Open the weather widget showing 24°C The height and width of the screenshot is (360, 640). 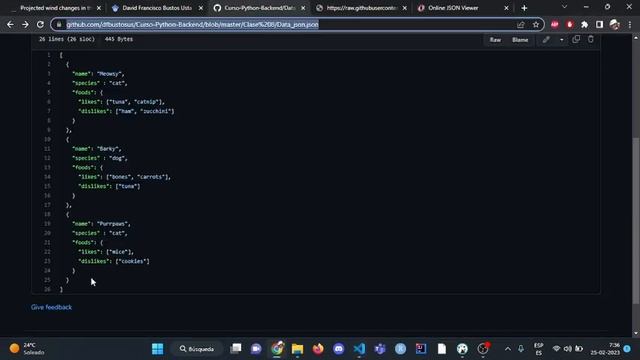tap(27, 349)
